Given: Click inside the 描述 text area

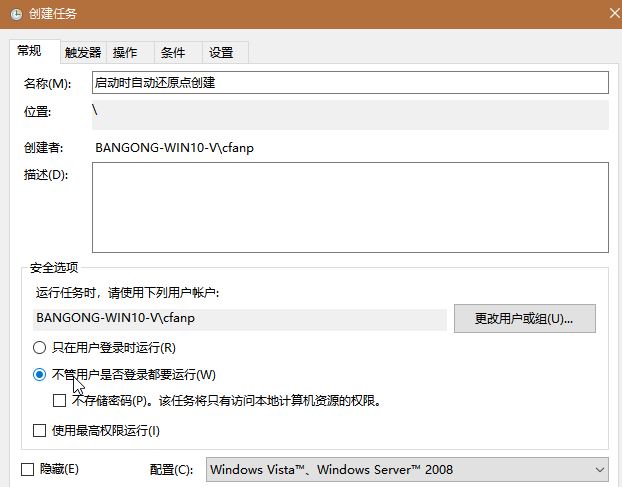Looking at the screenshot, I should 350,207.
